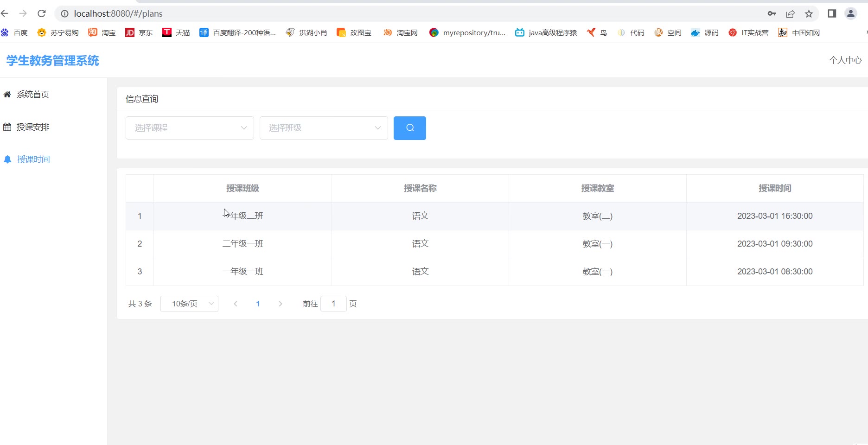Screen dimensions: 868x445
Task: Expand the 选择课程 dropdown
Action: (190, 128)
